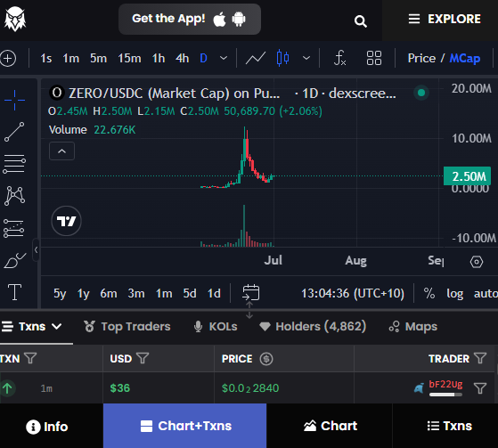498x448 pixels.
Task: Toggle chart to Price mode
Action: point(421,59)
